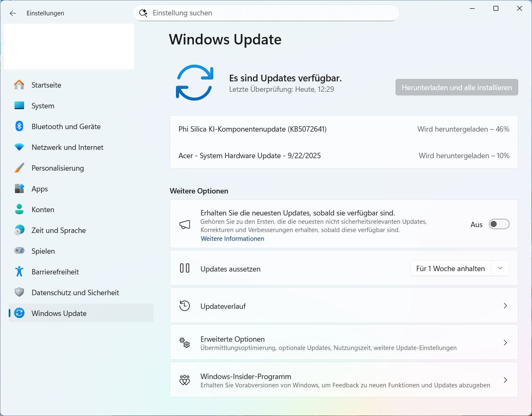Click the paintbrush icon for Personalisierung
532x416 pixels.
pos(19,168)
